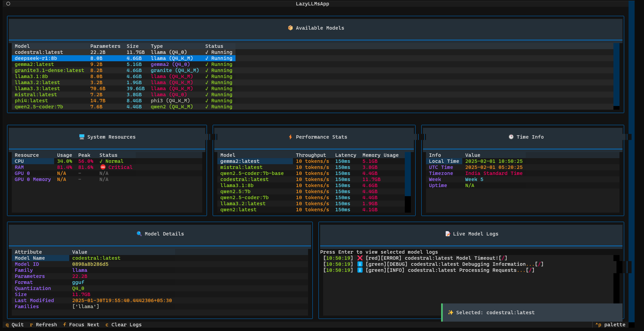Click the Running checkmark for phi4:latest
This screenshot has height=331, width=644.
[207, 100]
